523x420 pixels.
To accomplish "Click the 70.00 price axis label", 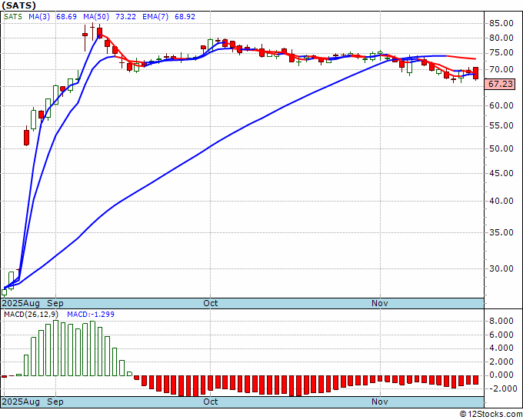I will (x=501, y=69).
